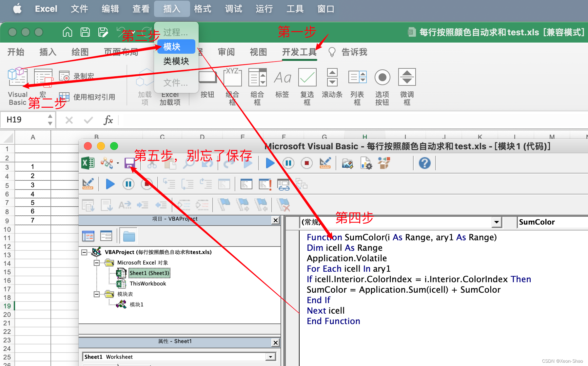Viewport: 588px width, 366px height.
Task: Open the 审阅 ribbon tab
Action: (x=226, y=52)
